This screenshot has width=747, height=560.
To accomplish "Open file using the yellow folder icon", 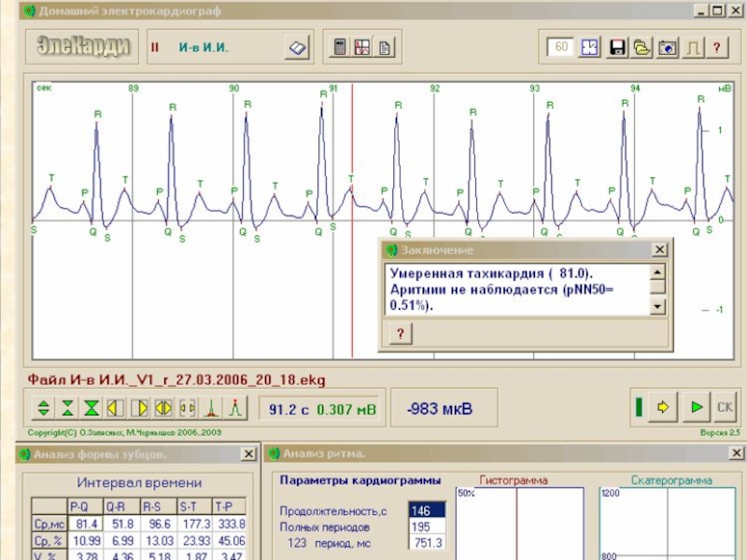I will coord(641,48).
